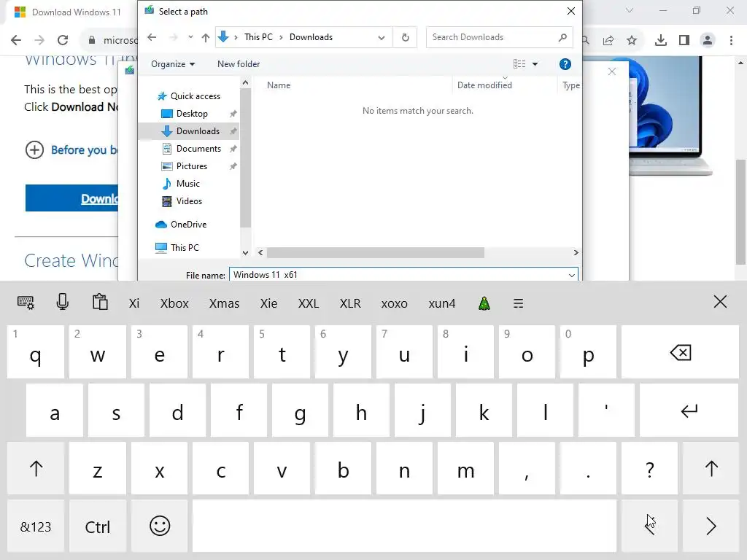
Task: Move cursor left with arrow key
Action: (649, 526)
